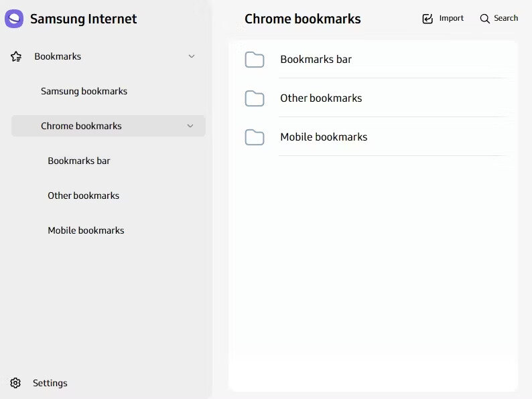Open Settings label in sidebar

[x=50, y=383]
